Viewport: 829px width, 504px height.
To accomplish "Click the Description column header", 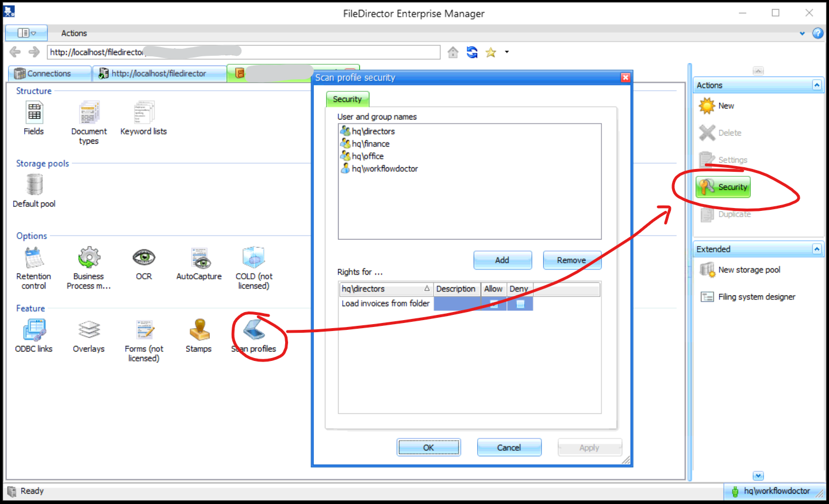I will point(456,288).
